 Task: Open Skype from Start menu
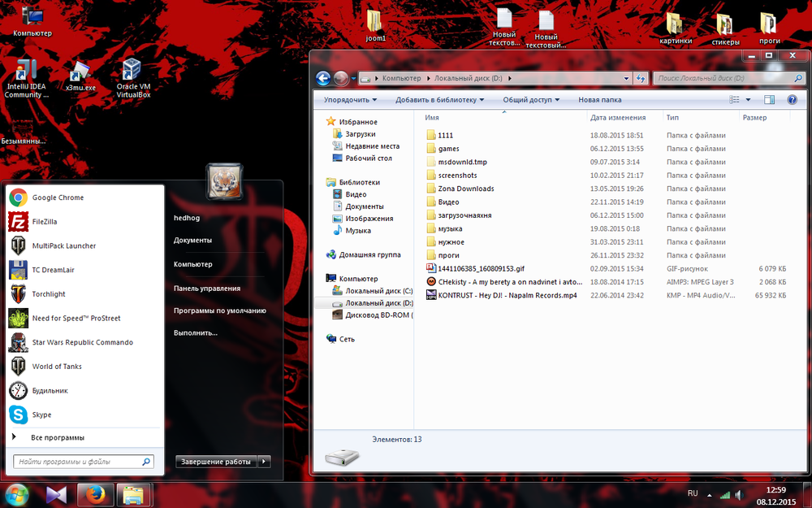pyautogui.click(x=41, y=415)
